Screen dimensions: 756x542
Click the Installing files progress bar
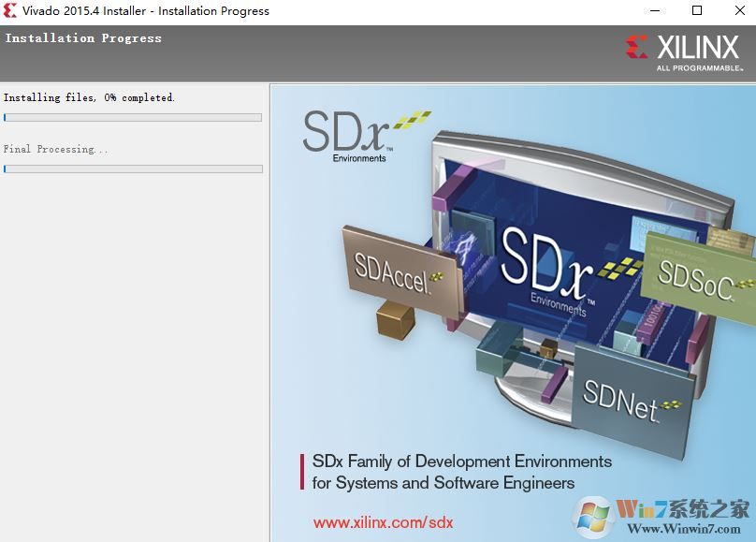pos(133,118)
